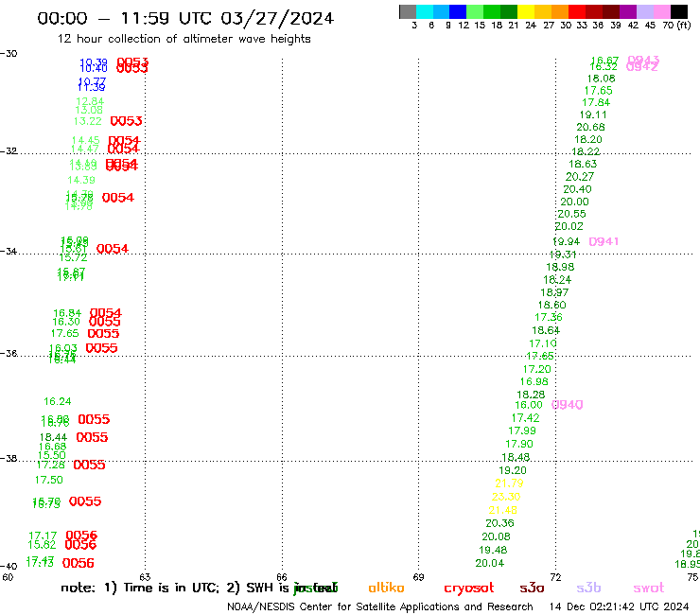The image size is (700, 615).
Task: Click the cyan legend color swatch
Action: point(425,11)
